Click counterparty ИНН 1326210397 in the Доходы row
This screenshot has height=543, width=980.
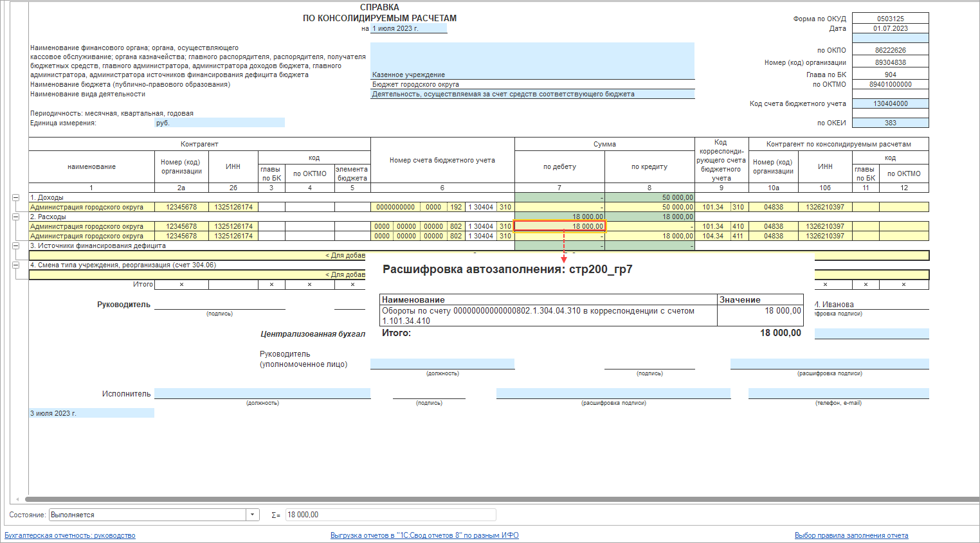click(x=825, y=207)
